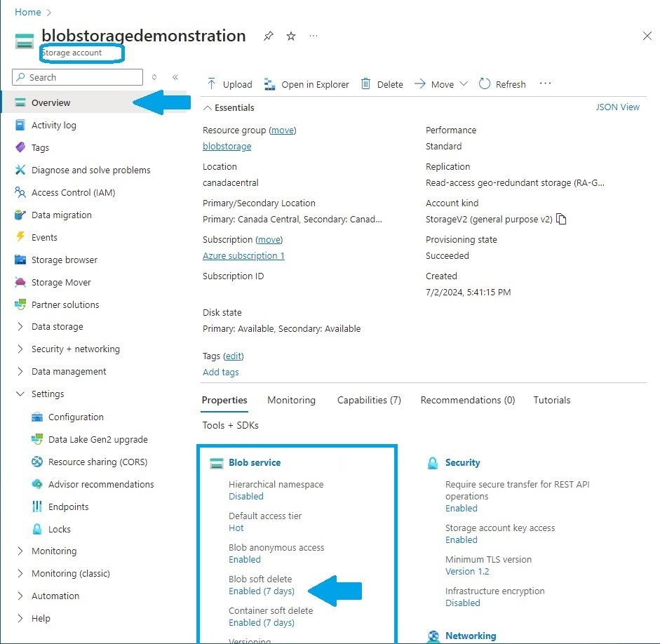Click Diagnose and solve problems icon
Image resolution: width=660 pixels, height=644 pixels.
[20, 170]
